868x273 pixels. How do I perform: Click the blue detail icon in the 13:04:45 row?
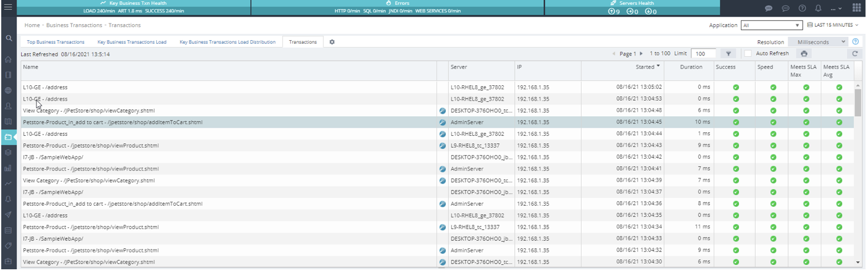pyautogui.click(x=442, y=122)
